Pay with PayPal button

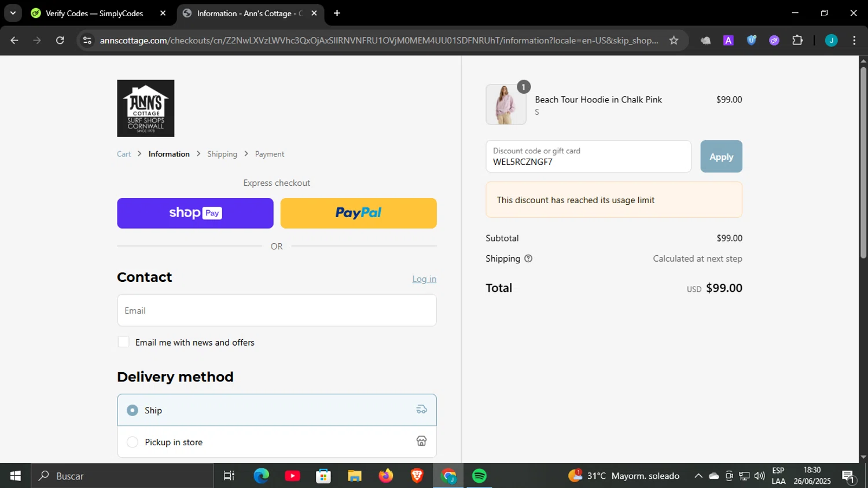coord(359,213)
